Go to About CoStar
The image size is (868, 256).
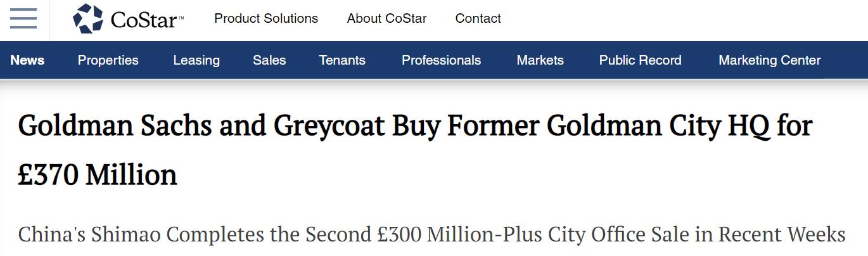(x=386, y=19)
